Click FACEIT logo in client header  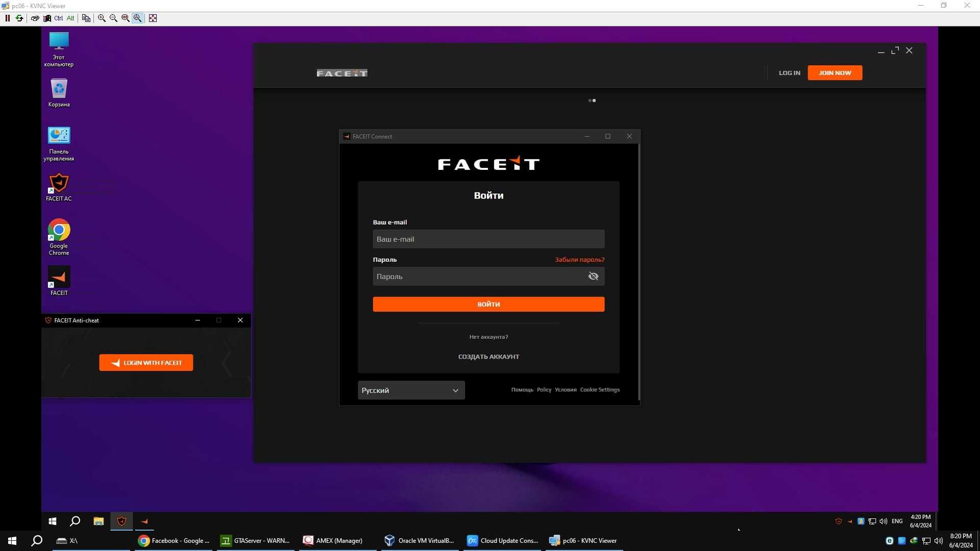click(342, 73)
